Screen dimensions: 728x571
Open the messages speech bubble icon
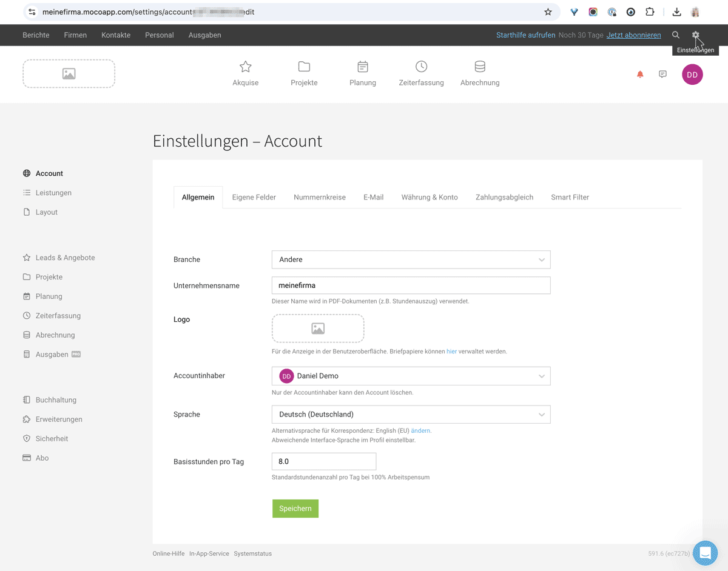[662, 75]
